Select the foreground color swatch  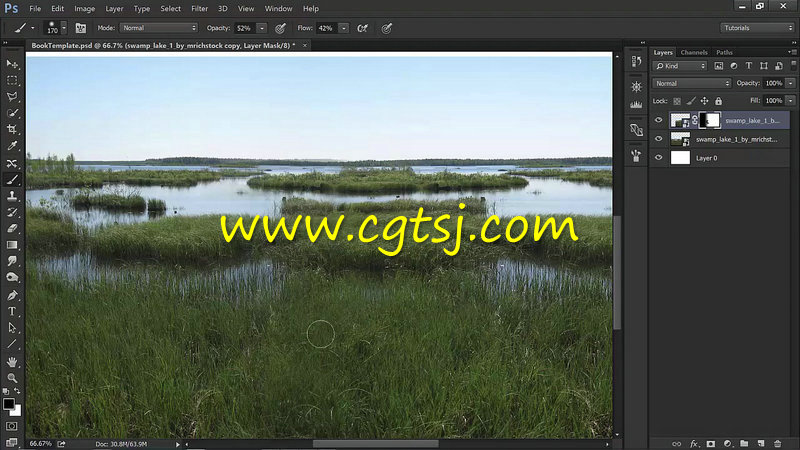coord(9,404)
